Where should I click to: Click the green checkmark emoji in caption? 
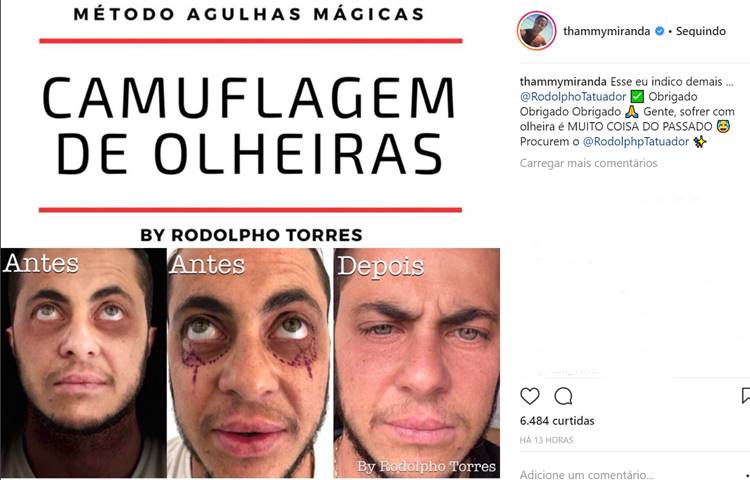click(x=637, y=97)
